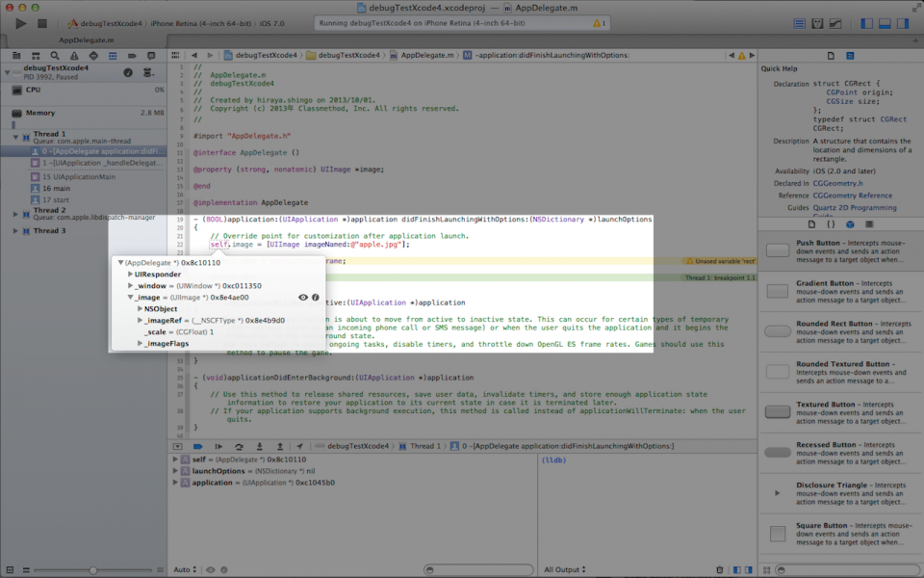Screen dimensions: 924x578
Task: Open the Search navigator
Action: tap(55, 55)
